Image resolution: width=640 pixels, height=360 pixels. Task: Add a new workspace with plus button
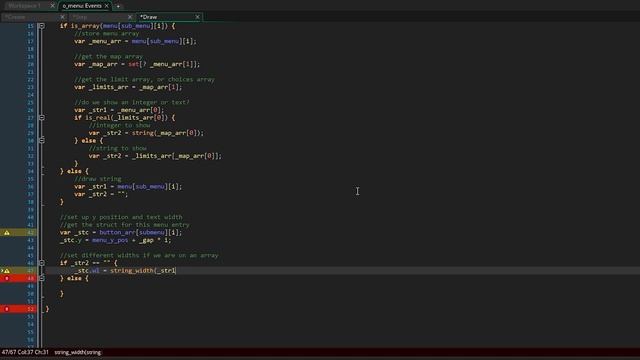[x=118, y=6]
